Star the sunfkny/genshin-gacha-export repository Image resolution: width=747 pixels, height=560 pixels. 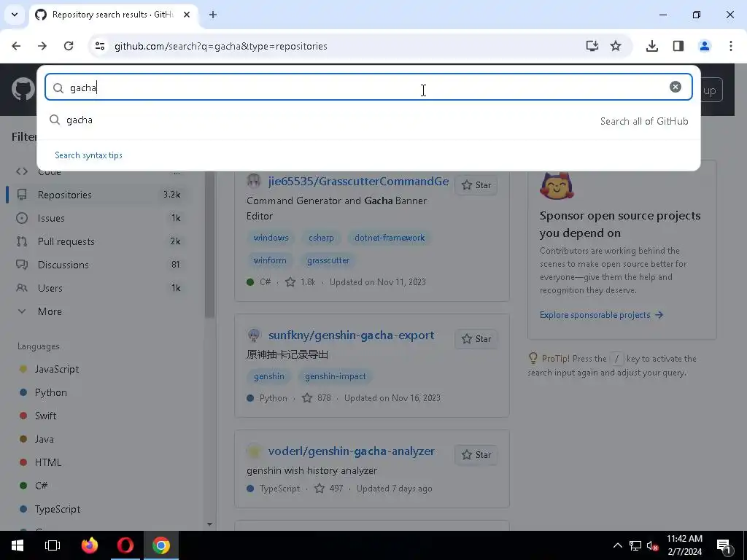click(476, 339)
